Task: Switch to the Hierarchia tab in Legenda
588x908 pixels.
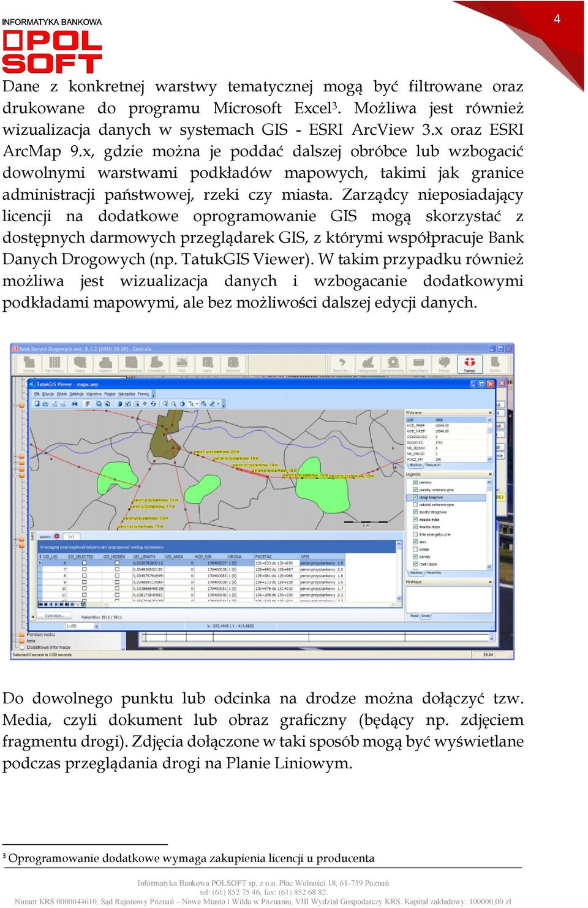Action: tap(434, 572)
